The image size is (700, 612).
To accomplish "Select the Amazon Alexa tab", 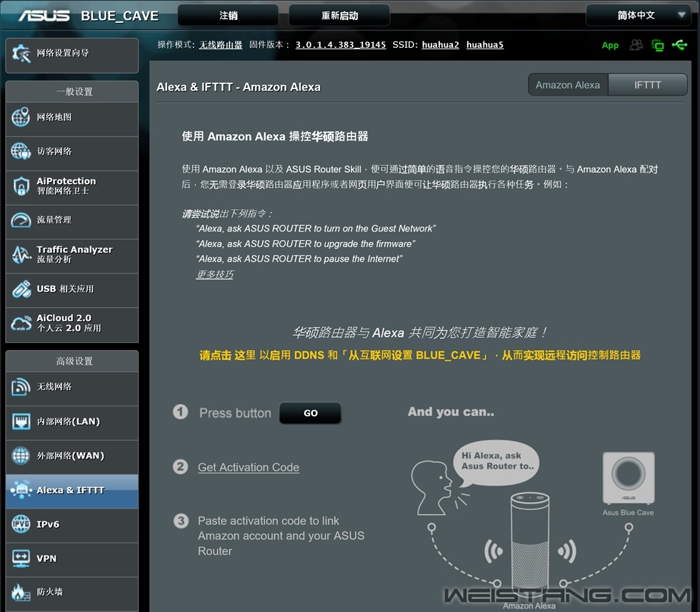I will [568, 85].
